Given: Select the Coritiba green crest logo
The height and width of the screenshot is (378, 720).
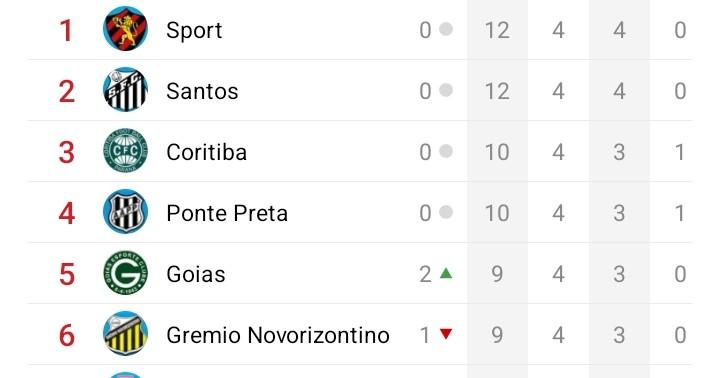Looking at the screenshot, I should (125, 151).
